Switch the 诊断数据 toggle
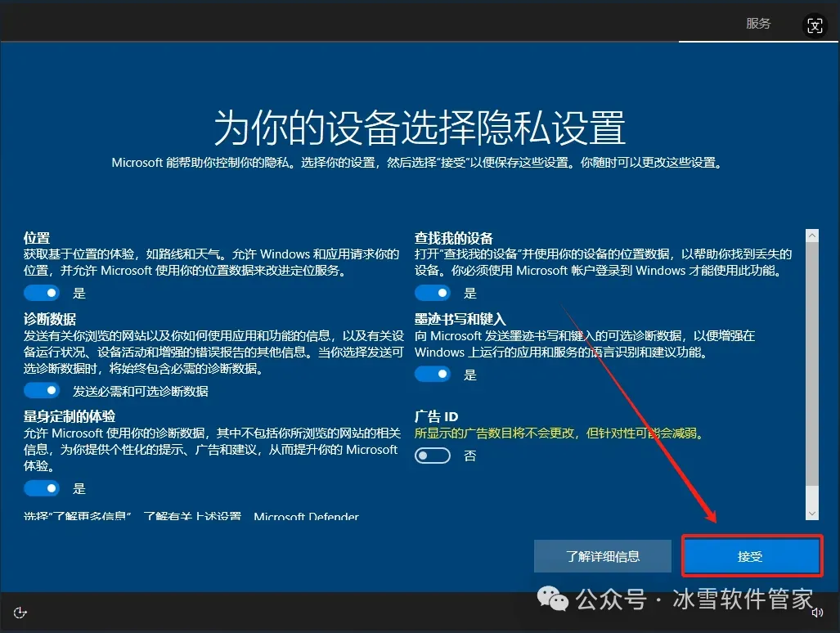The height and width of the screenshot is (633, 840). coord(41,390)
